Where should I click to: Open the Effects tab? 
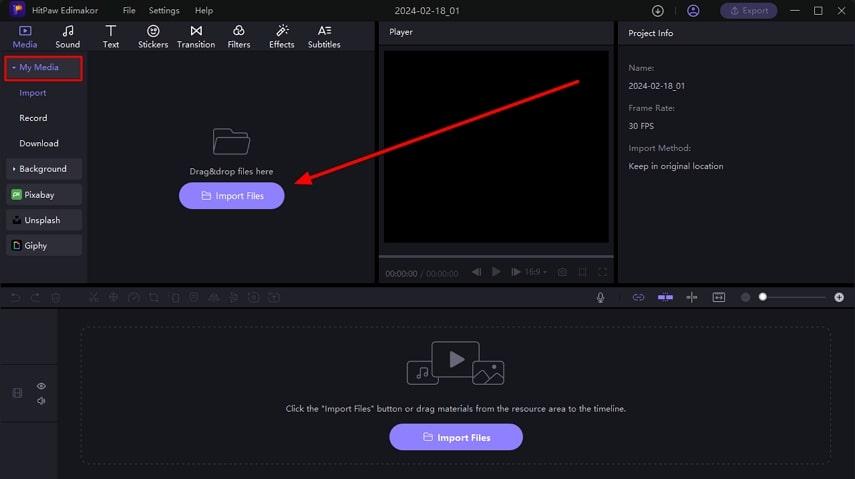click(281, 37)
